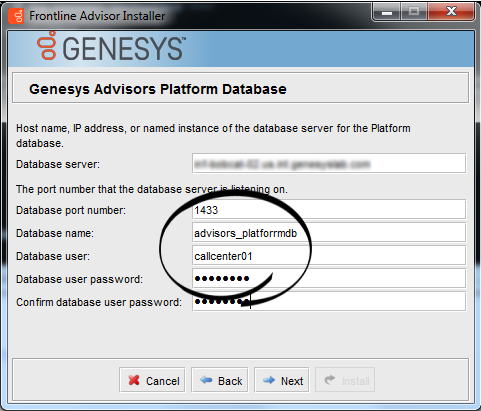Go back with the Back button
This screenshot has width=481, height=411.
point(220,380)
